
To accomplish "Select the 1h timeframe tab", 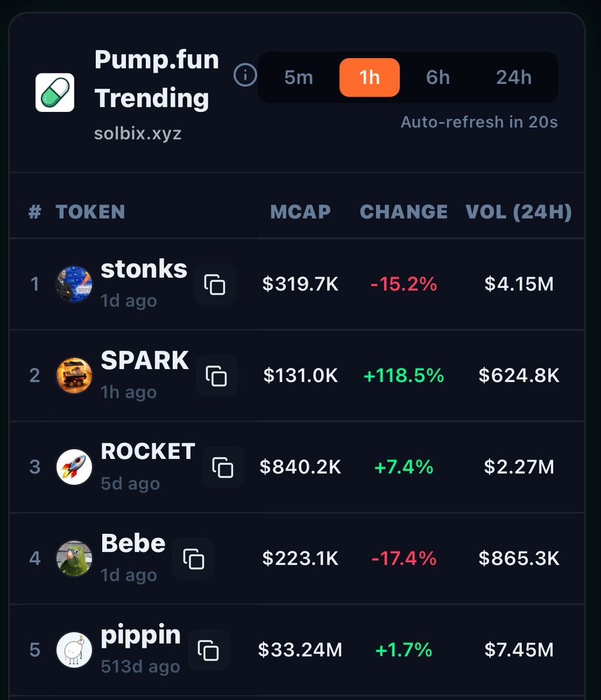I will click(x=369, y=78).
